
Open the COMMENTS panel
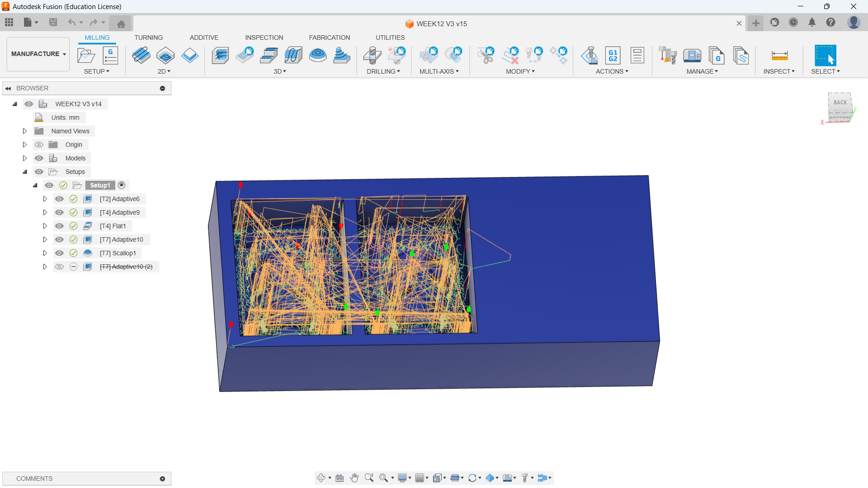pyautogui.click(x=34, y=479)
